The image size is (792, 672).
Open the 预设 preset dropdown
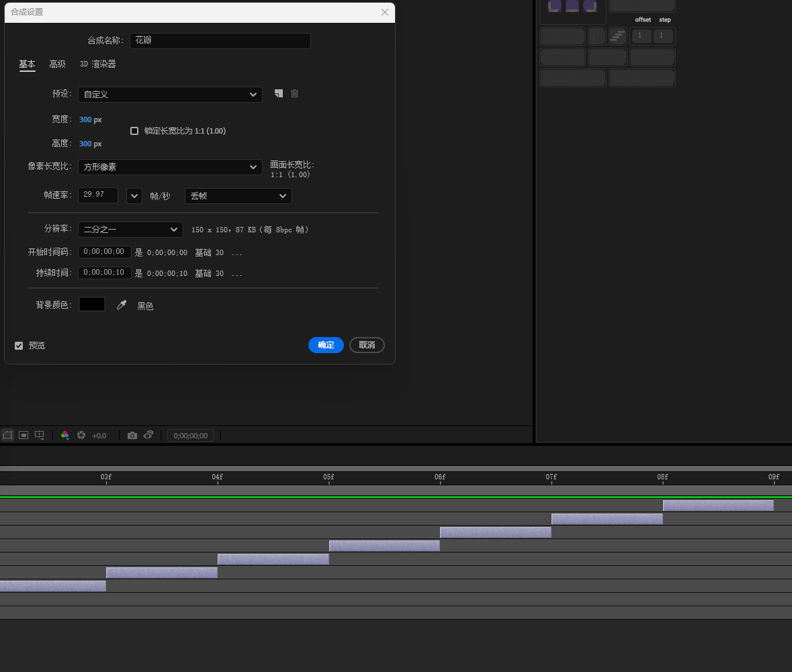[x=170, y=95]
